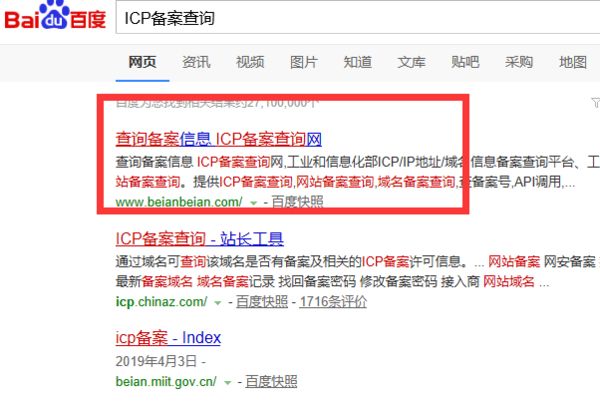Click the search box containing ICP备案查询
The height and width of the screenshot is (406, 600).
358,18
